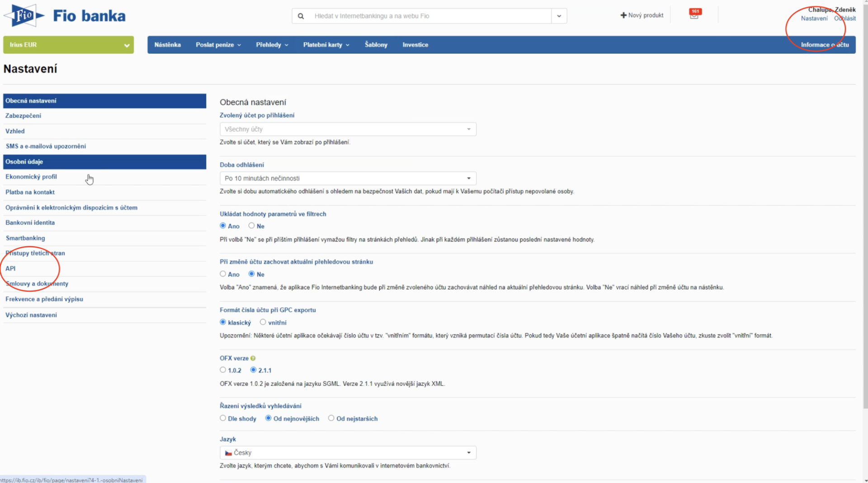Viewport: 868px width, 483px height.
Task: Open SMS a e-mailová upozornění section
Action: coord(104,146)
